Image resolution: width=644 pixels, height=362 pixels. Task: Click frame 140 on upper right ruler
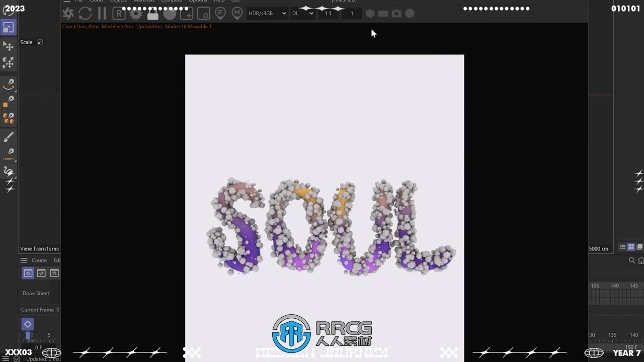615,286
